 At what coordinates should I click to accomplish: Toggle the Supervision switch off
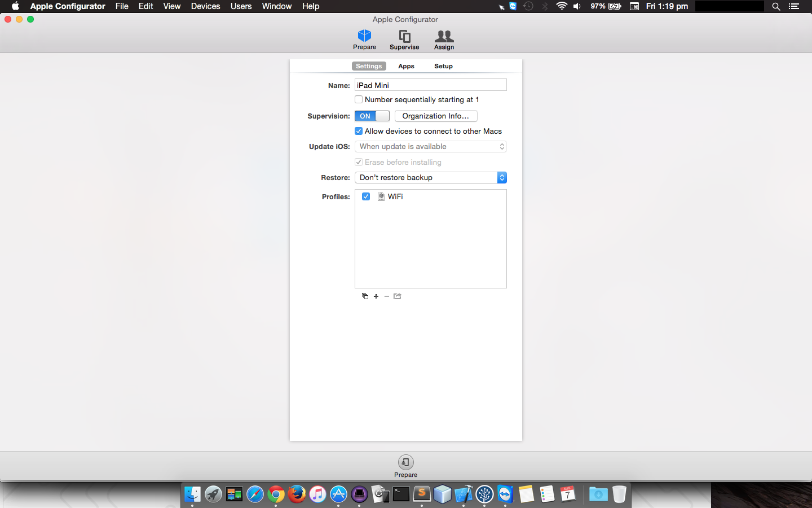point(372,116)
